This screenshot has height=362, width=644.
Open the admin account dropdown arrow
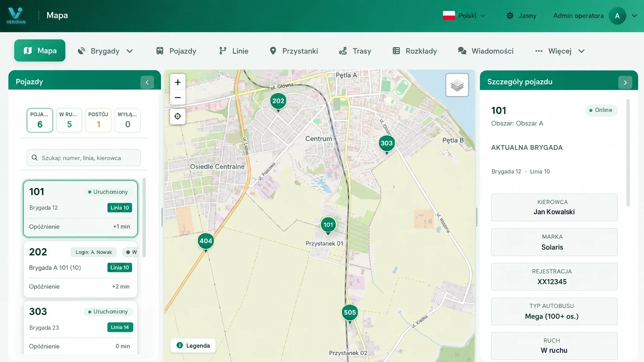[634, 16]
